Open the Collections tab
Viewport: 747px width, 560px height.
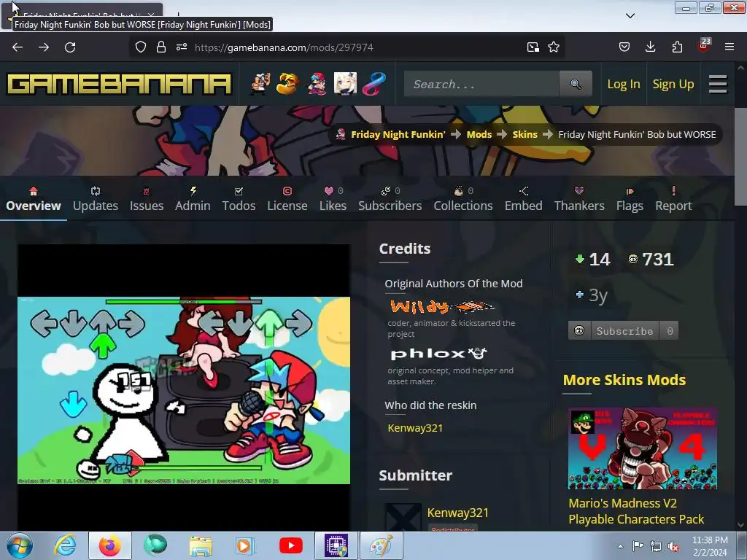[x=463, y=199]
